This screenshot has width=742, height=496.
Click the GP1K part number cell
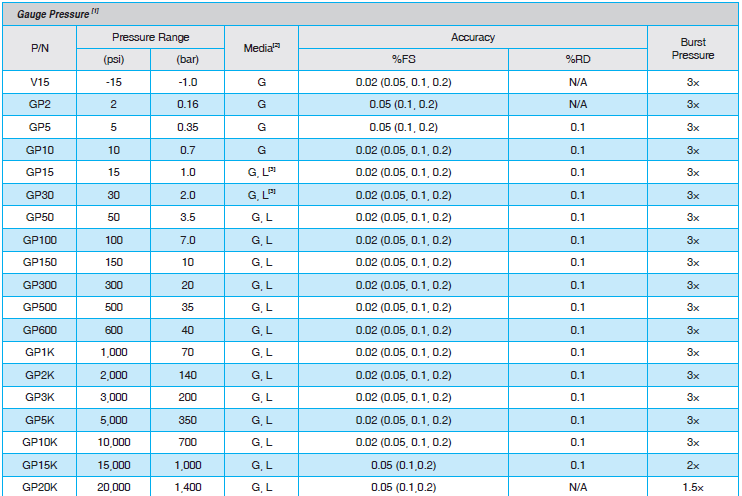tap(39, 353)
